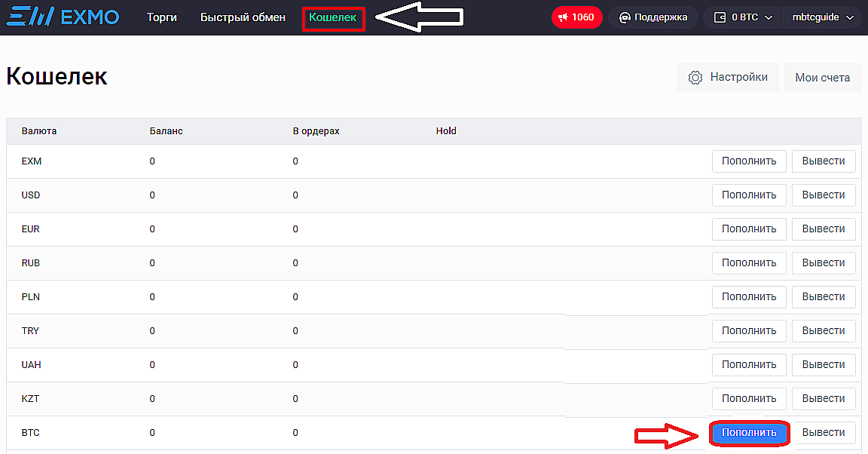Expand the 0 BTC balance dropdown
Viewport: 868px width, 454px height.
pyautogui.click(x=742, y=17)
